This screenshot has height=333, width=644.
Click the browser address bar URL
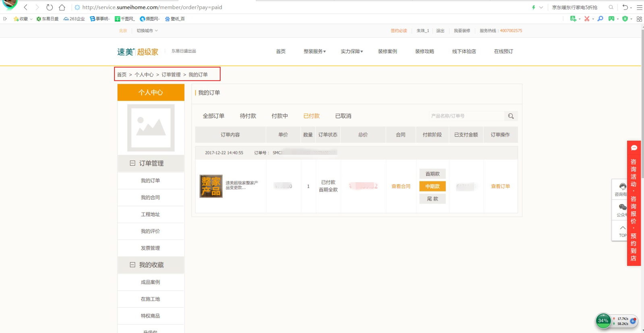pos(152,7)
